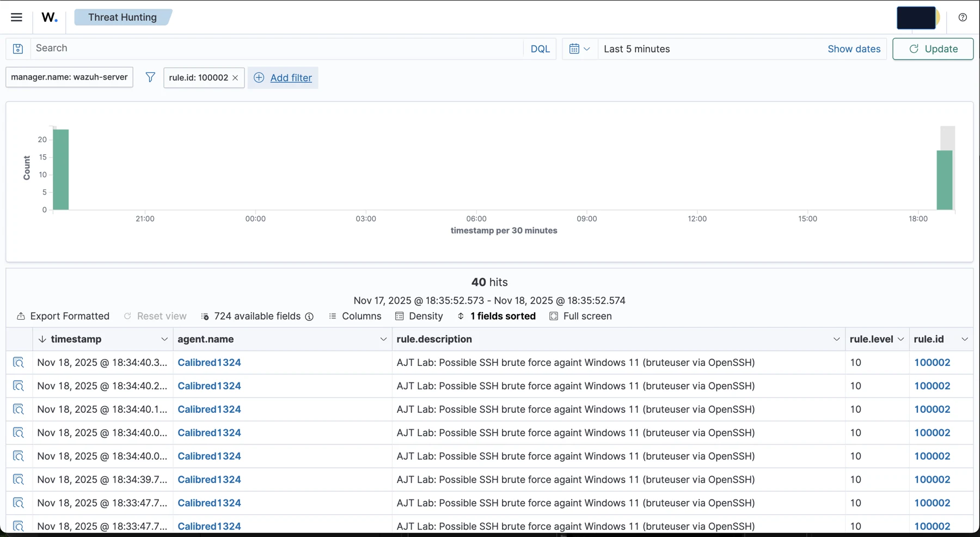Open the hamburger navigation menu
Screen dimensions: 980x537
tap(16, 17)
